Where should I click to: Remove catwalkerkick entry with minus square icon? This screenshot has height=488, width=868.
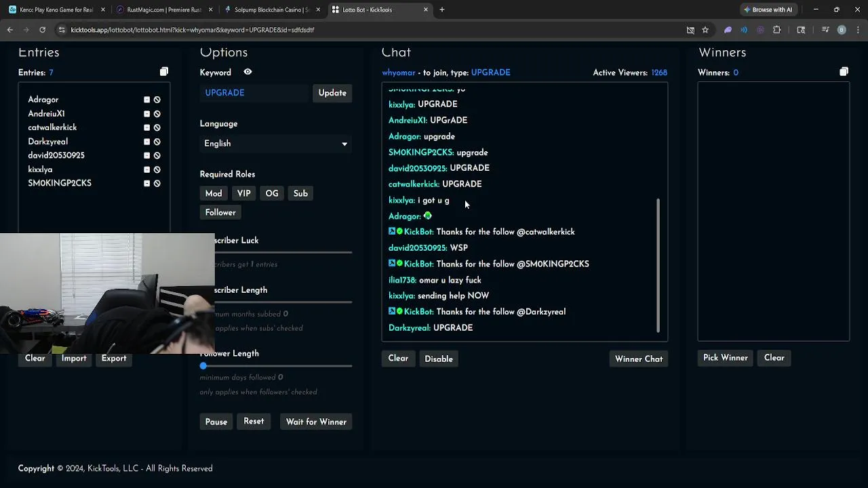click(x=146, y=127)
